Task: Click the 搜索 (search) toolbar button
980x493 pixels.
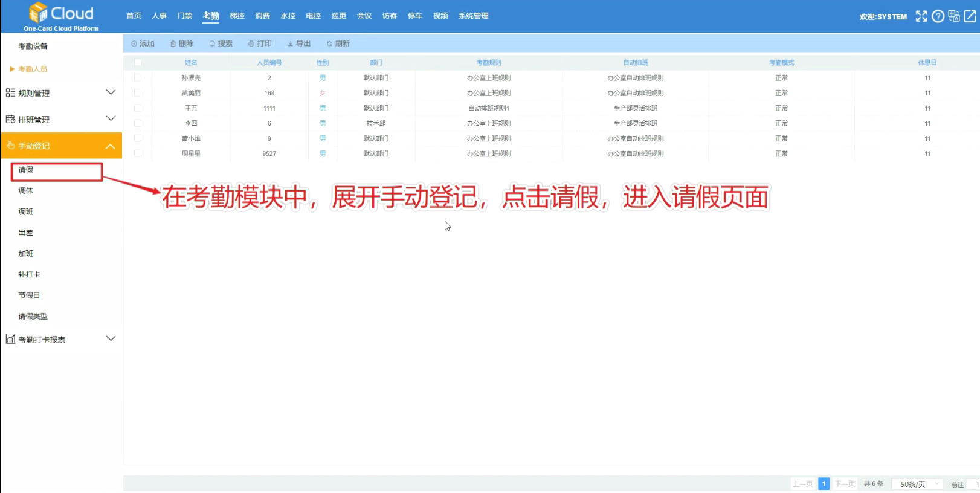Action: tap(221, 43)
